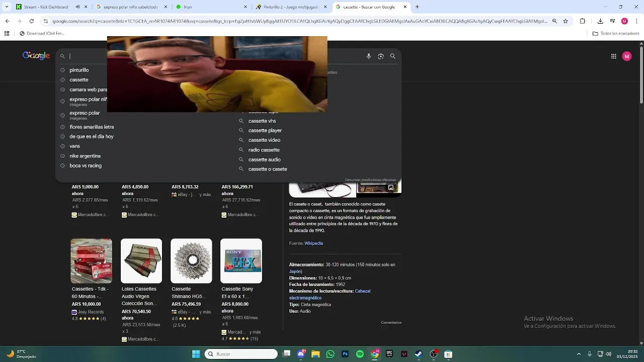
Task: Select the 'cassette vhs' suggestion
Action: point(262,121)
